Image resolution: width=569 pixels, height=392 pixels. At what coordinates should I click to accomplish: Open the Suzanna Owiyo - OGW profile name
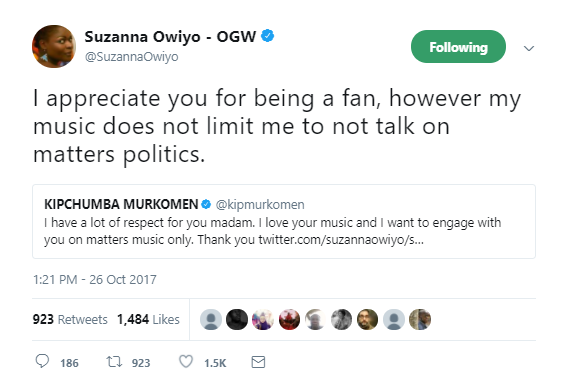coord(170,37)
